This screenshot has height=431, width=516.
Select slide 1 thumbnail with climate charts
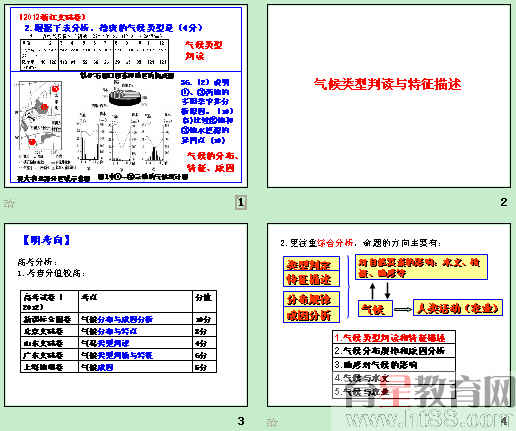(126, 96)
